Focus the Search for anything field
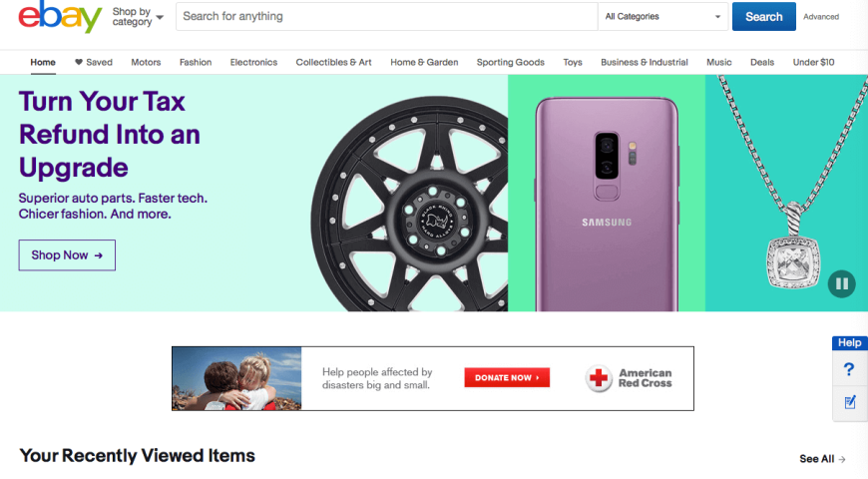868x479 pixels. (386, 17)
